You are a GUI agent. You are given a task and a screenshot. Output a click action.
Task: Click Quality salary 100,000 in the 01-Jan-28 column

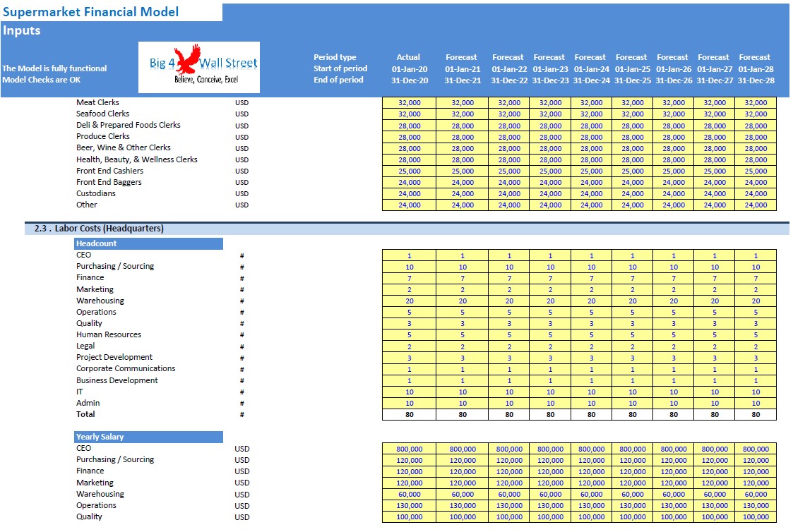756,517
